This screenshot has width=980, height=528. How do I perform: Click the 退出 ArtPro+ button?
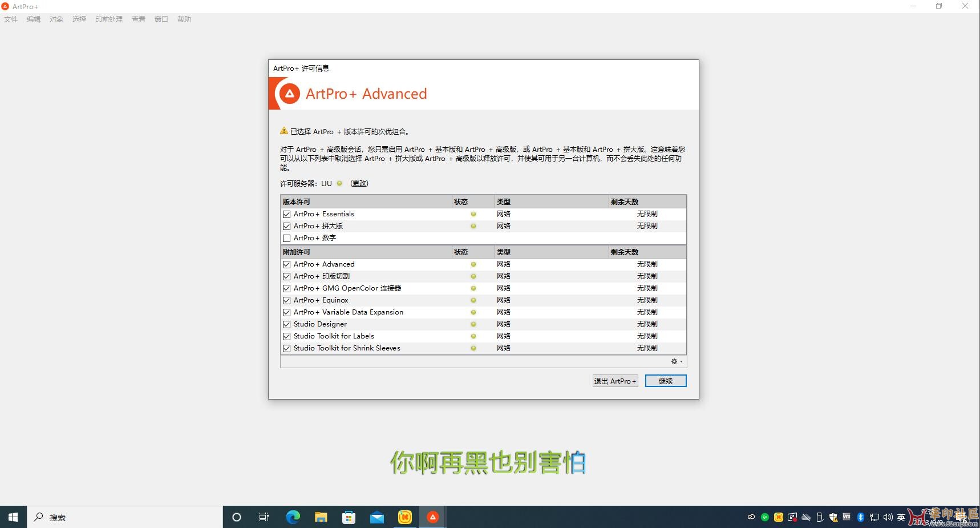coord(615,381)
